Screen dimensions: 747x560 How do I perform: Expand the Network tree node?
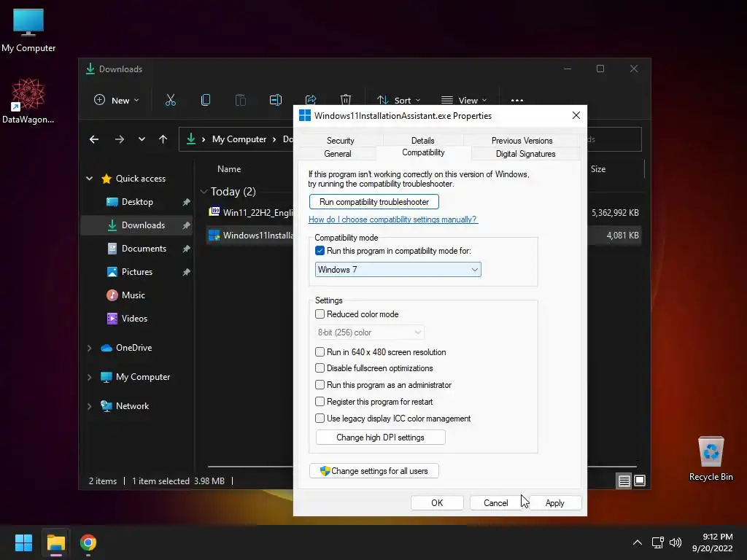click(89, 406)
